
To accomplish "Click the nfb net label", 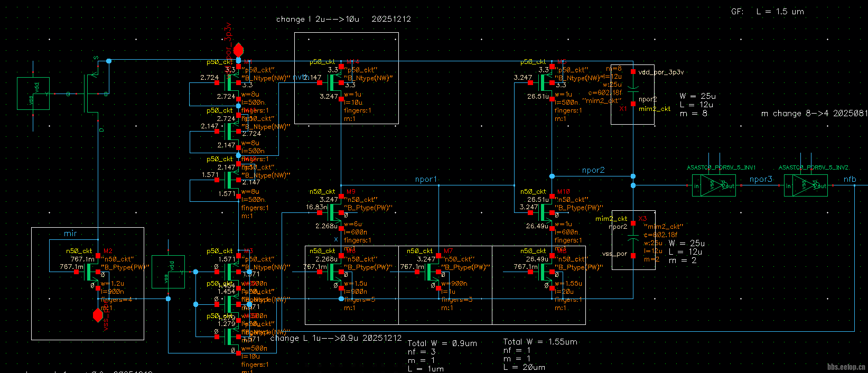I will click(x=850, y=179).
